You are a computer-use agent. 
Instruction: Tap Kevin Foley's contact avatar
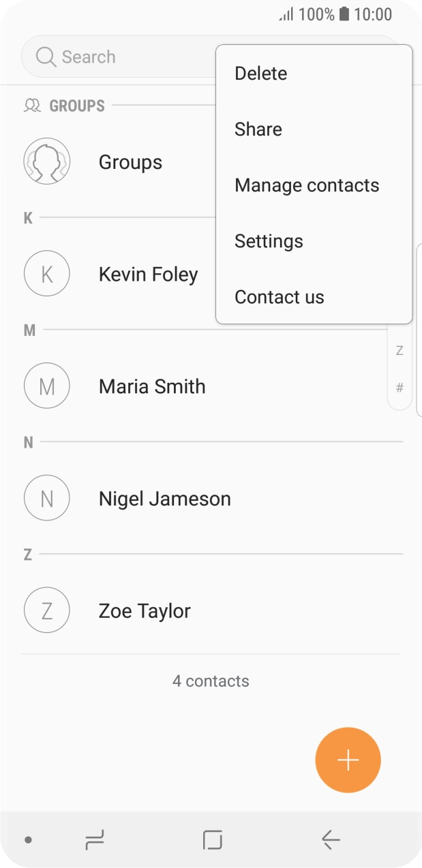coord(46,273)
